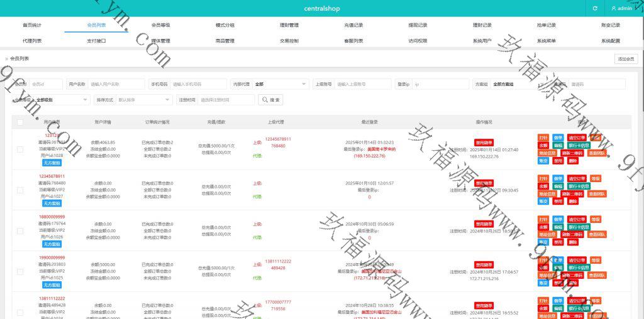Switch to the 充值记录 tab

(x=353, y=25)
